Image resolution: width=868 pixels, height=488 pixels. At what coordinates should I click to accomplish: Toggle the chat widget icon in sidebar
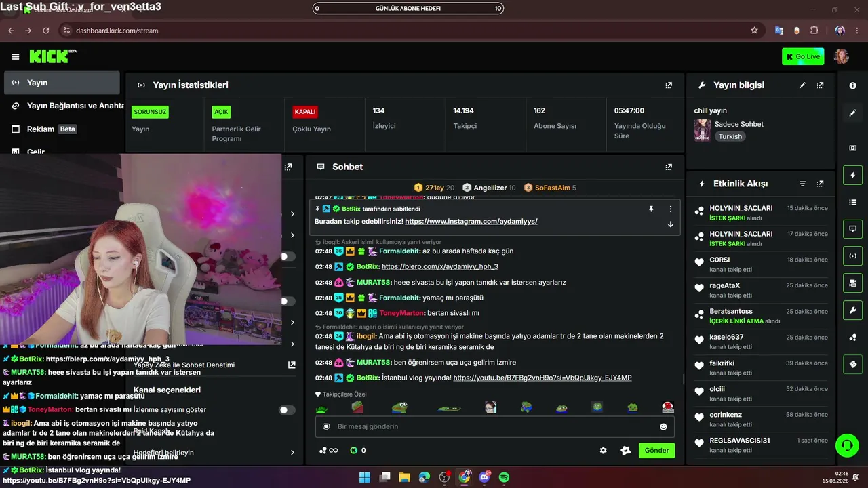(853, 229)
